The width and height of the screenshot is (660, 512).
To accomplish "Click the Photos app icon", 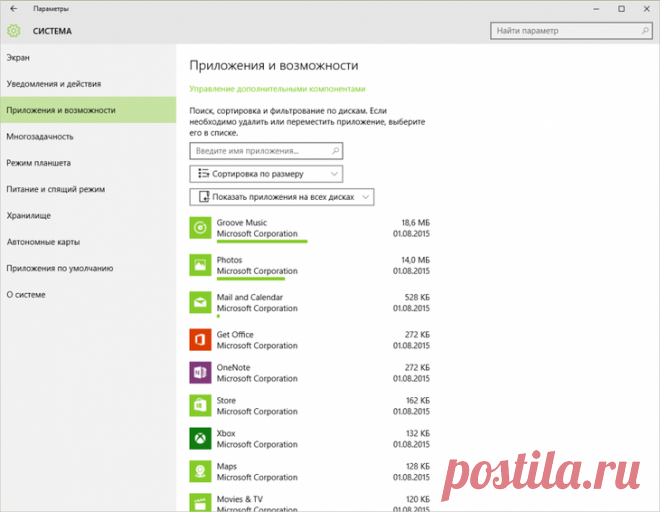I will pyautogui.click(x=200, y=265).
